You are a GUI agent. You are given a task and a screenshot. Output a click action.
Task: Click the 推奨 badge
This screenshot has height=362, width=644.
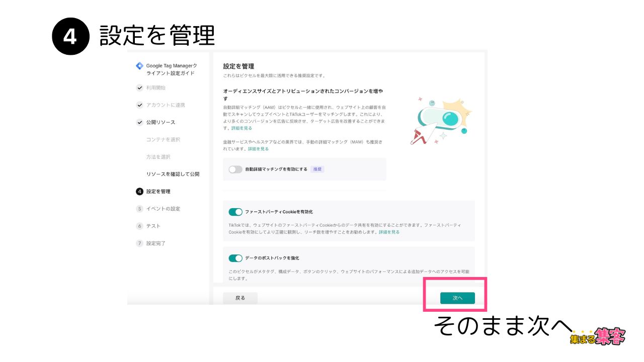(x=317, y=169)
